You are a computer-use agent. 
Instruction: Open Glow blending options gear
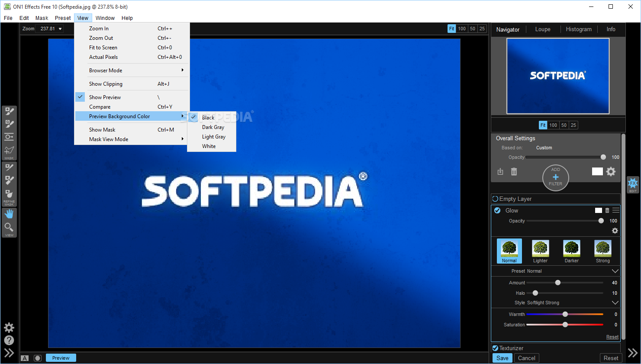click(615, 231)
